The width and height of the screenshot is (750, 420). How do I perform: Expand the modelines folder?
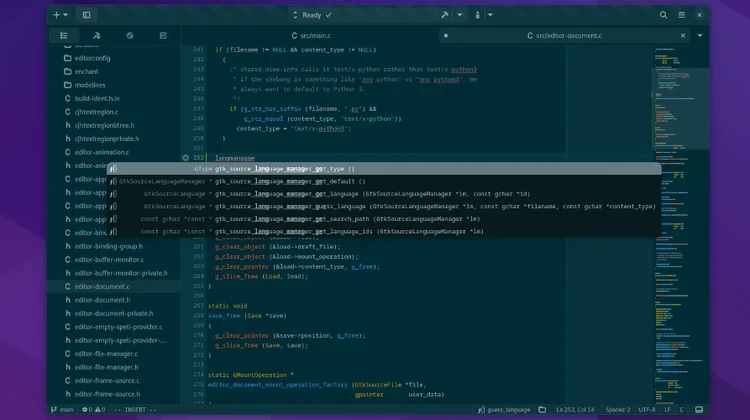point(89,85)
